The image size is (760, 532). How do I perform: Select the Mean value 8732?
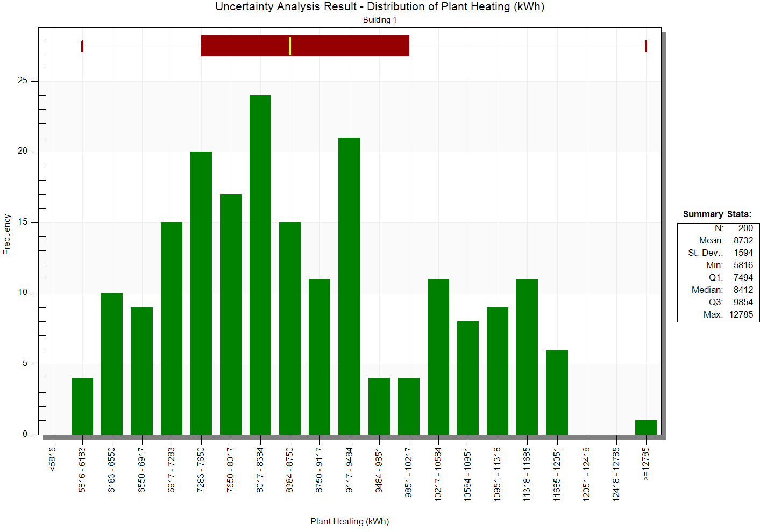(743, 240)
